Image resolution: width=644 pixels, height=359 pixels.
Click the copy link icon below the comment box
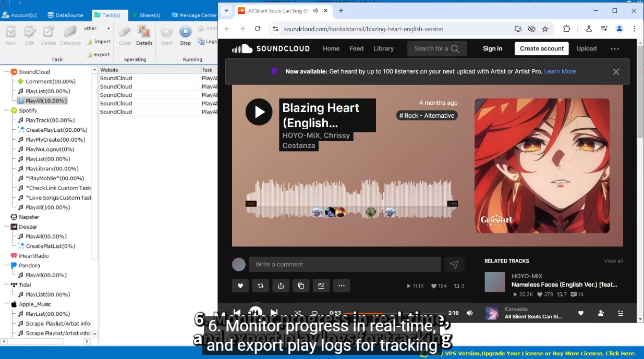[301, 286]
